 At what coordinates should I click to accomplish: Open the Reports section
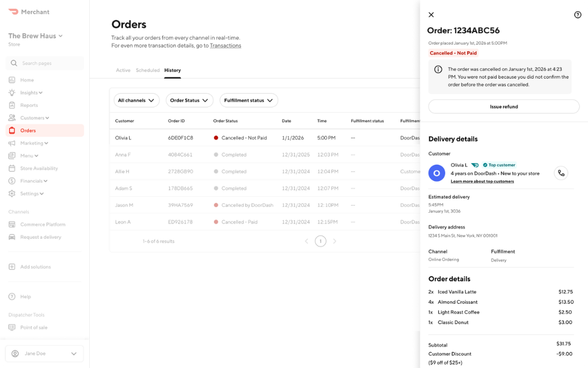[29, 105]
